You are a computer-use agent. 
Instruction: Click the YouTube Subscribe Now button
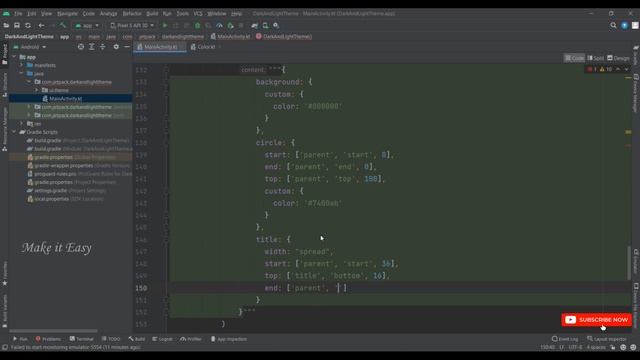coord(597,320)
